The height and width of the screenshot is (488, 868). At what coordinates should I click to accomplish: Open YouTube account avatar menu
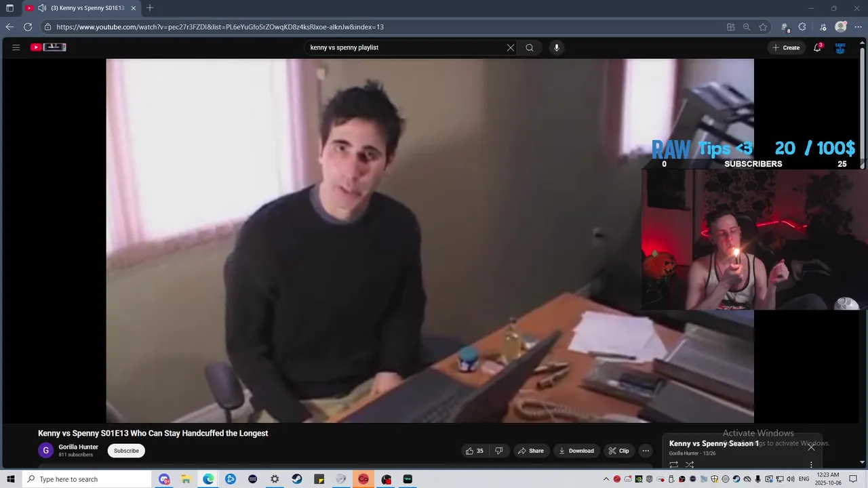[840, 47]
